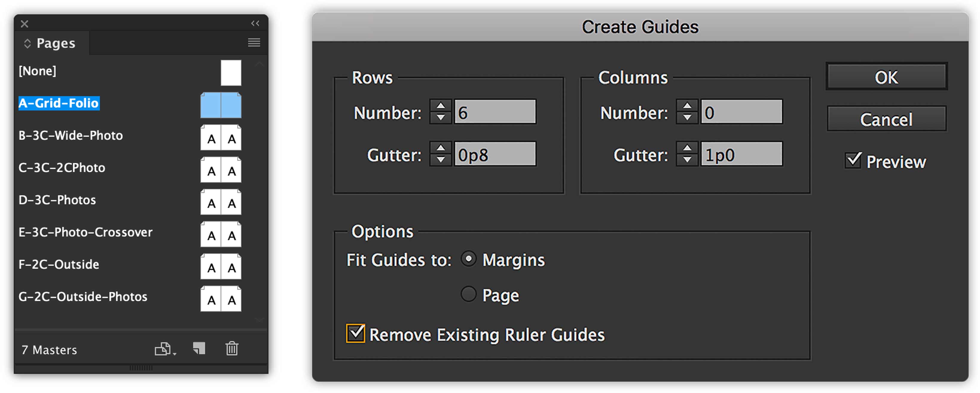Select the G-2C-Outside-Photos master thumbnail
980x393 pixels.
[221, 299]
